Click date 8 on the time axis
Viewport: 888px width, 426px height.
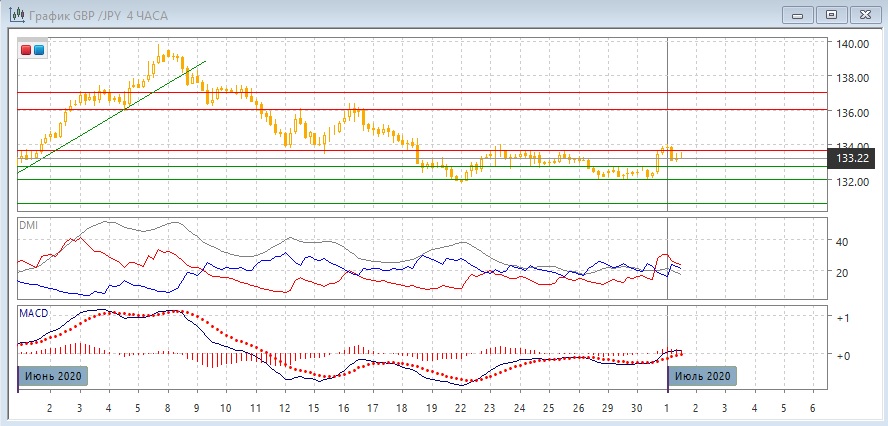pos(167,408)
